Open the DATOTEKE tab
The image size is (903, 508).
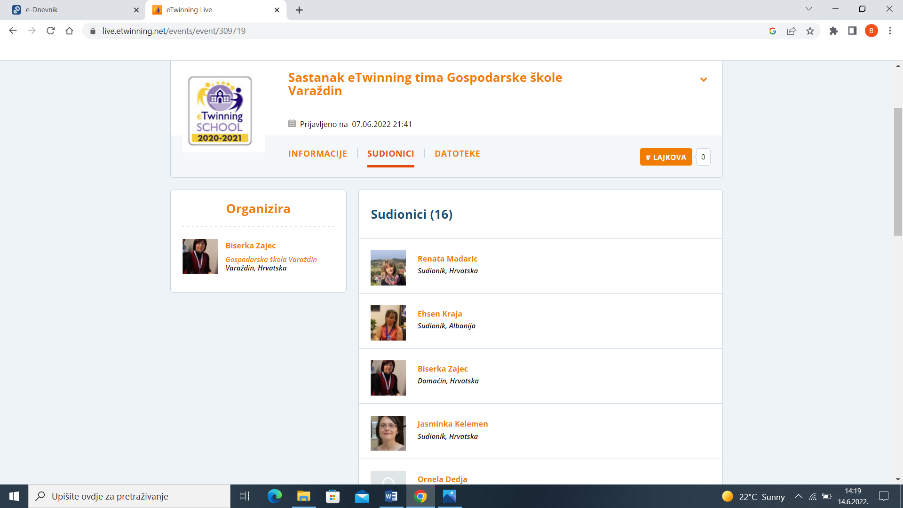click(457, 154)
